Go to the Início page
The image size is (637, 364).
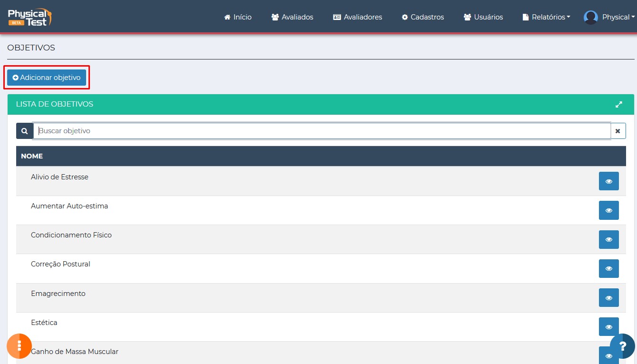click(238, 17)
